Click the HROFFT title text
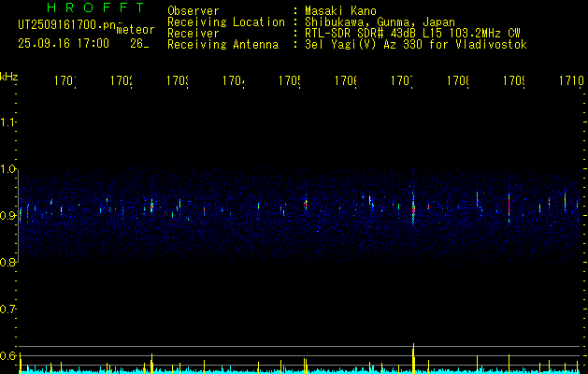This screenshot has width=588, height=374. [95, 7]
